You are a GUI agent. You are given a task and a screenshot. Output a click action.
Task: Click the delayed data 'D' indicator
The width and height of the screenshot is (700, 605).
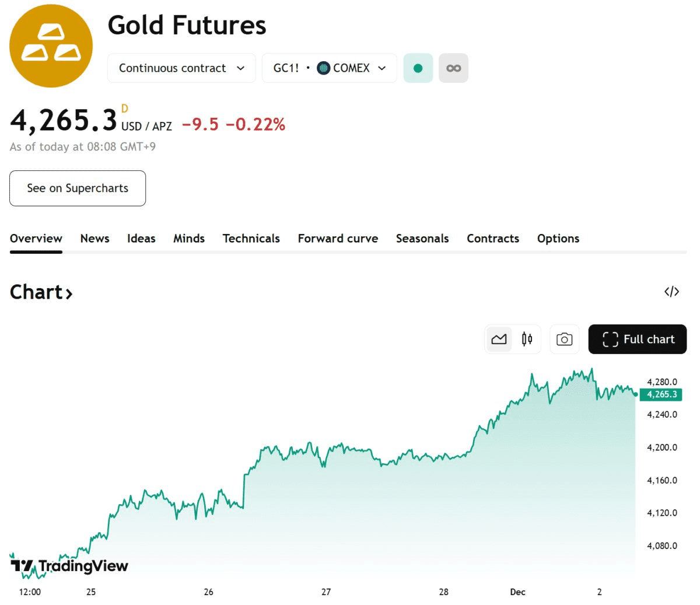[x=124, y=109]
